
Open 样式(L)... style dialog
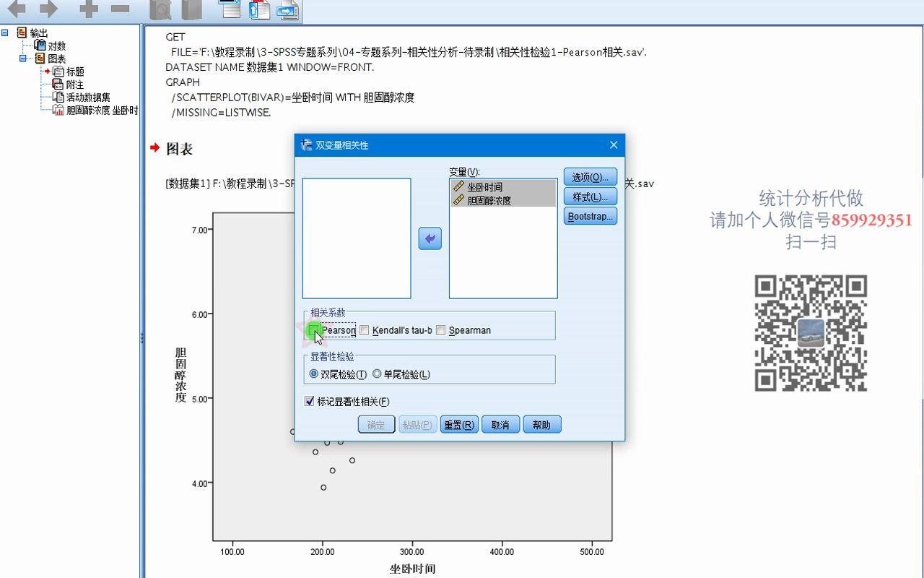point(590,197)
